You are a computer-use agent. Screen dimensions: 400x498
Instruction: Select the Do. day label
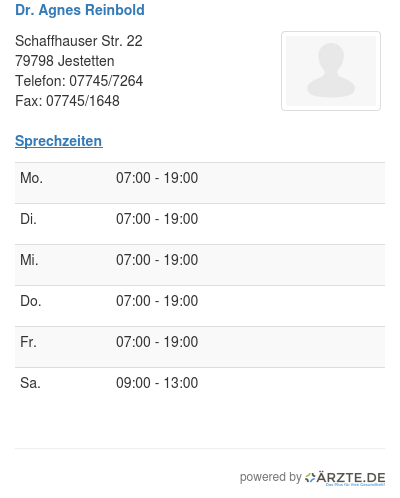(x=31, y=301)
